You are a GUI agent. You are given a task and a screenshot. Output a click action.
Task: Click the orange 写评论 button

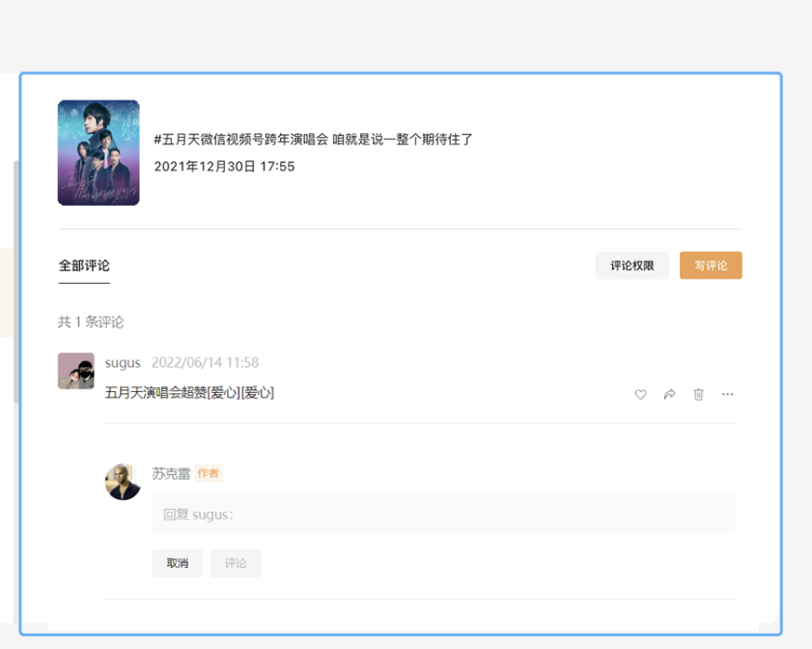point(711,265)
